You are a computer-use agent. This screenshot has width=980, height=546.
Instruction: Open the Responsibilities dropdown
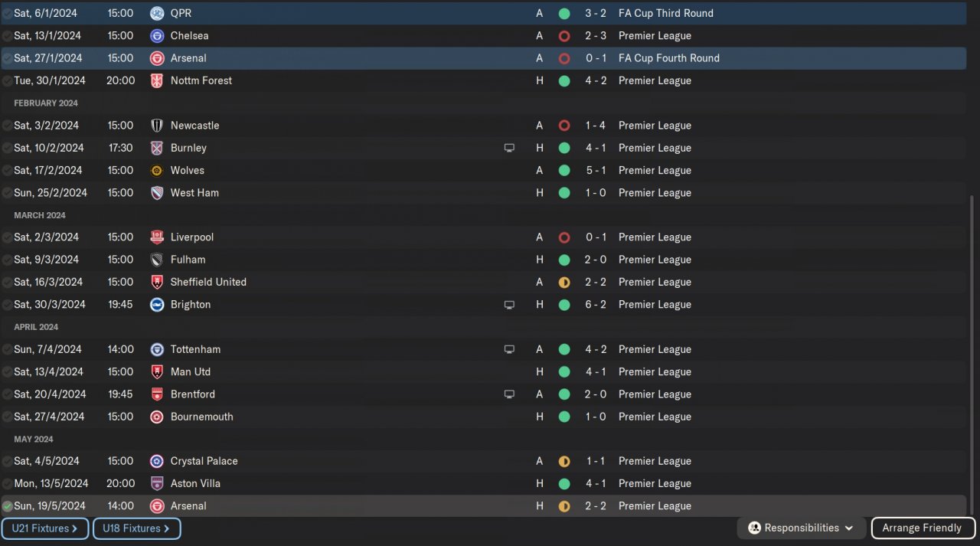point(801,528)
